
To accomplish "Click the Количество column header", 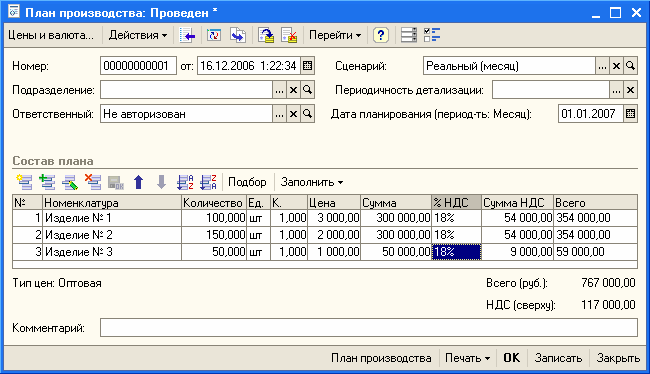I will tap(214, 203).
